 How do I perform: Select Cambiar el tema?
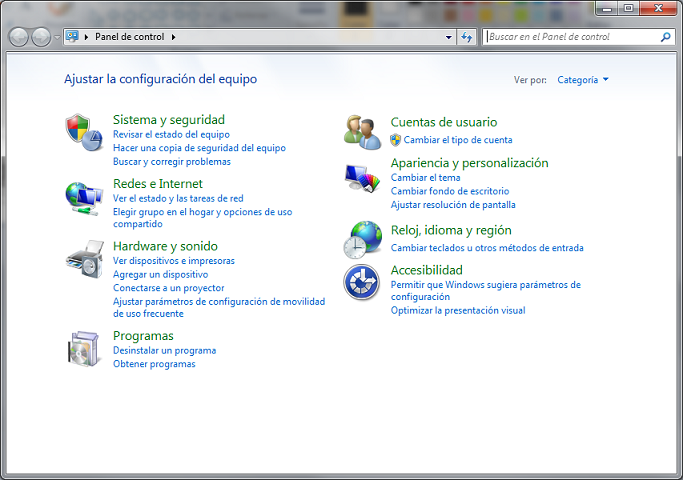click(x=426, y=178)
